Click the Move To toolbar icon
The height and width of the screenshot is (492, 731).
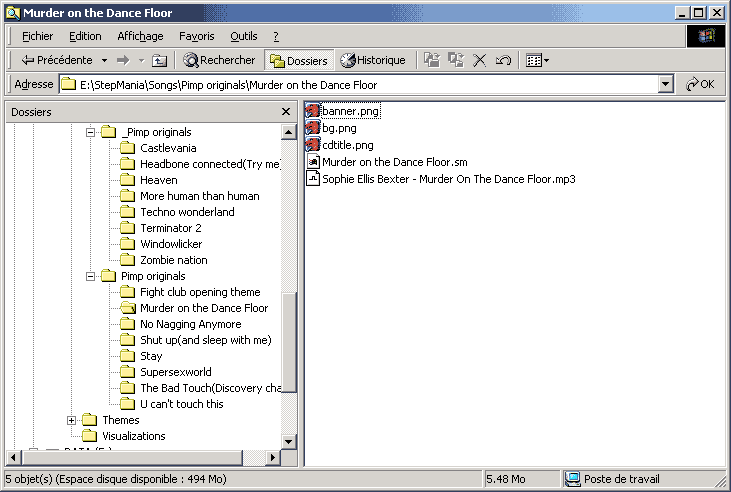(x=432, y=60)
